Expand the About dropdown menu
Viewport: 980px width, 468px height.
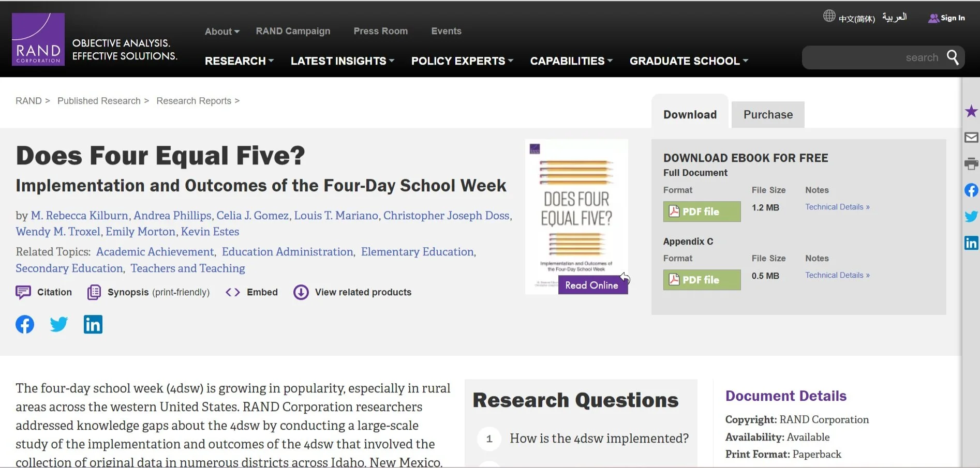[x=222, y=32]
